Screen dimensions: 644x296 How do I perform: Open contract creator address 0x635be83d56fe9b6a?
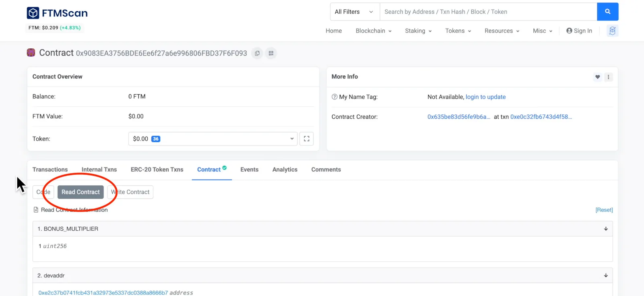pyautogui.click(x=459, y=117)
